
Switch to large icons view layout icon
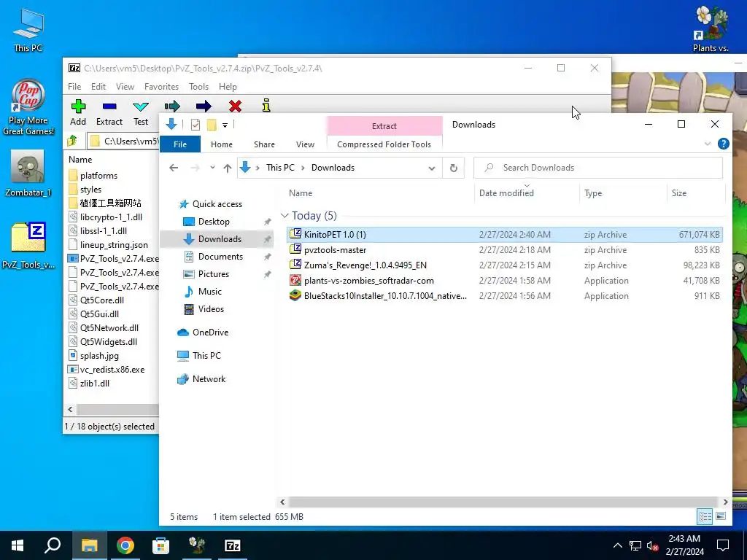pyautogui.click(x=721, y=516)
